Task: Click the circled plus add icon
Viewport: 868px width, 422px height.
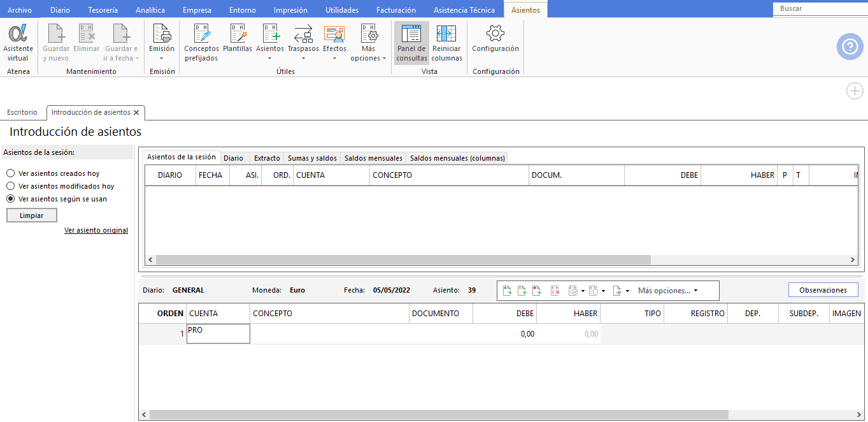Action: click(x=855, y=91)
